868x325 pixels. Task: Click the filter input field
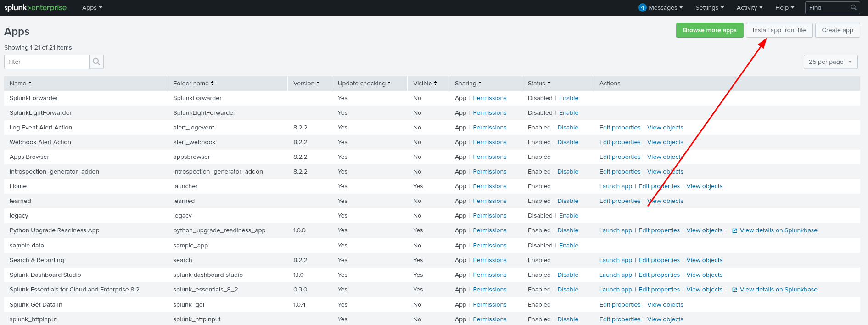46,62
